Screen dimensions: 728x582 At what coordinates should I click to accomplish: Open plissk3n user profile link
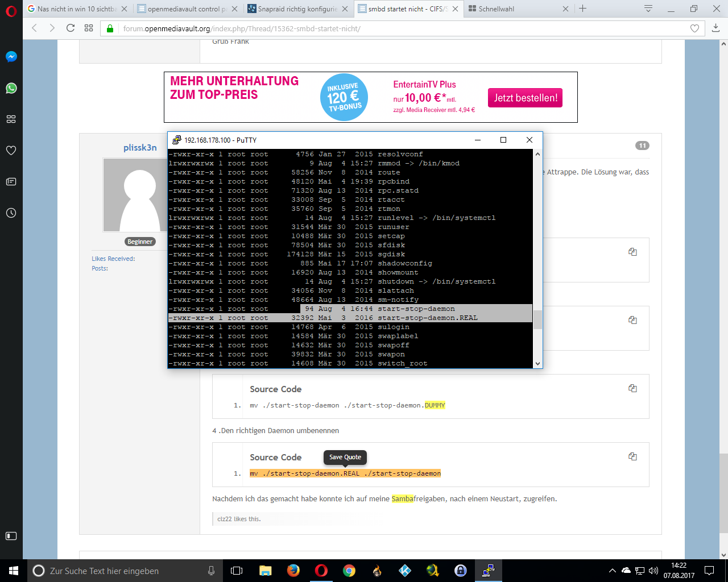(140, 148)
